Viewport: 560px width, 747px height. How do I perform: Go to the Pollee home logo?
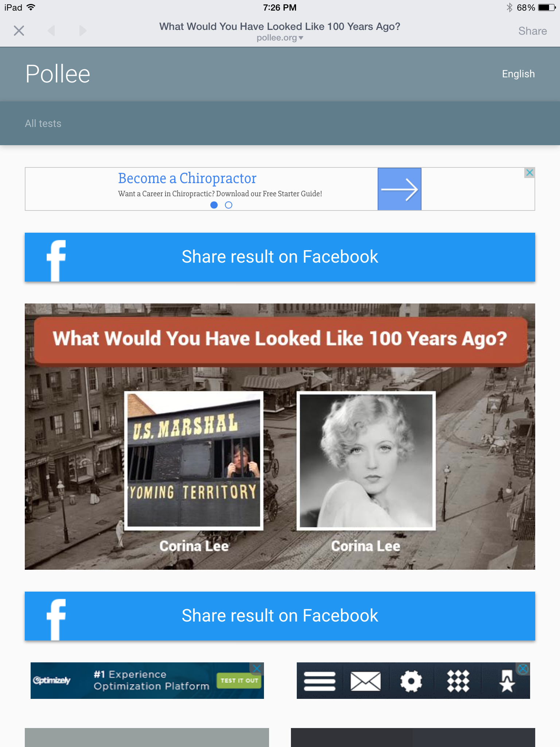pyautogui.click(x=58, y=74)
